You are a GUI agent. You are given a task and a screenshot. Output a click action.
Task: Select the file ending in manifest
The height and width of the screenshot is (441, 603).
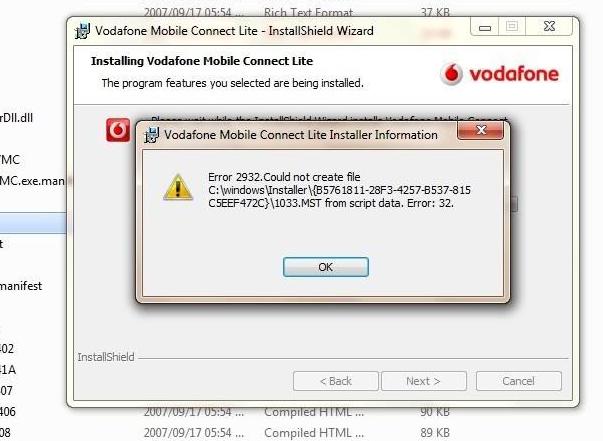point(21,286)
